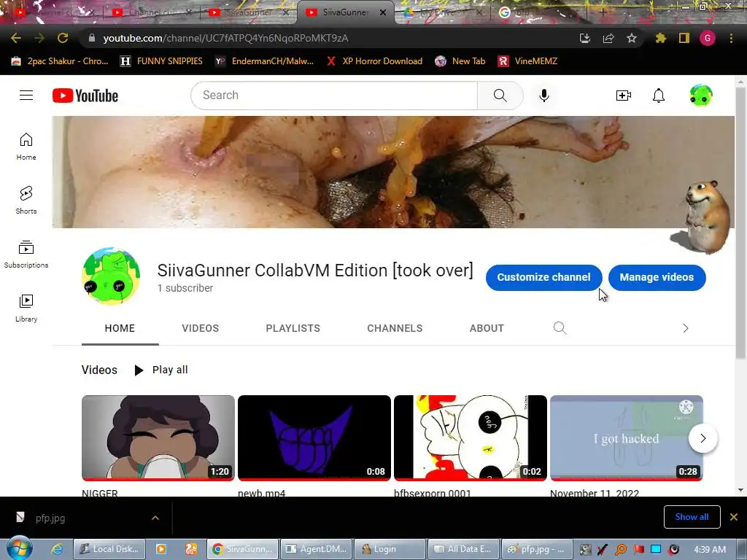Switch to the HOME channel tab
This screenshot has height=560, width=747.
[x=120, y=328]
